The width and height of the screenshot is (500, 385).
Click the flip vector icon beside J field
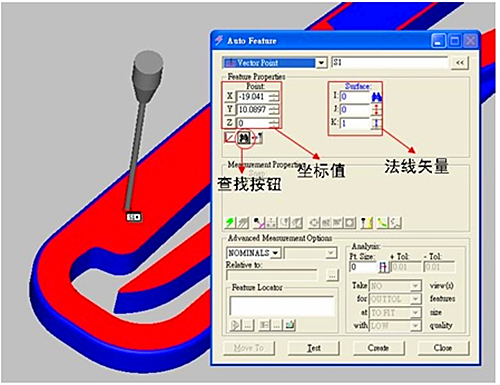coord(377,110)
